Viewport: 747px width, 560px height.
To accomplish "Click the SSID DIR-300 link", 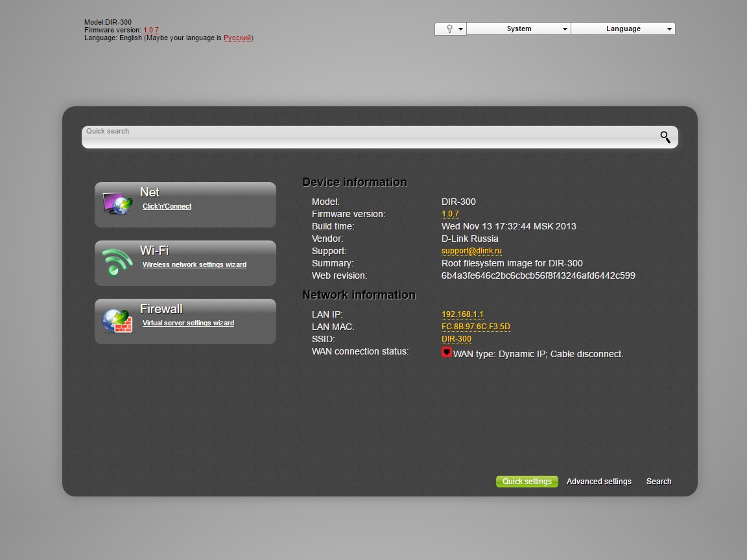I will 456,339.
